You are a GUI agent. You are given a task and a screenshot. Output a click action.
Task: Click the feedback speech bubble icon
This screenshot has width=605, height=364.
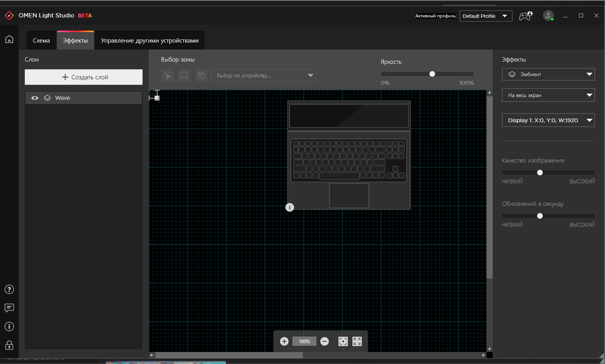[9, 308]
